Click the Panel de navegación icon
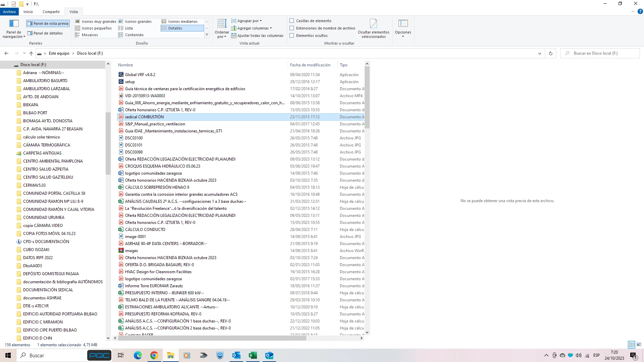 click(x=14, y=24)
